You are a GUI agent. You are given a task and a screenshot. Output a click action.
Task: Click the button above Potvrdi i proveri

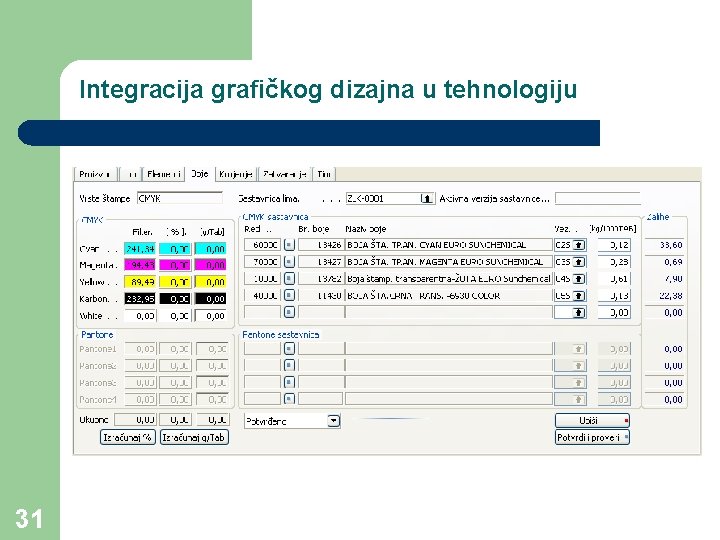592,420
